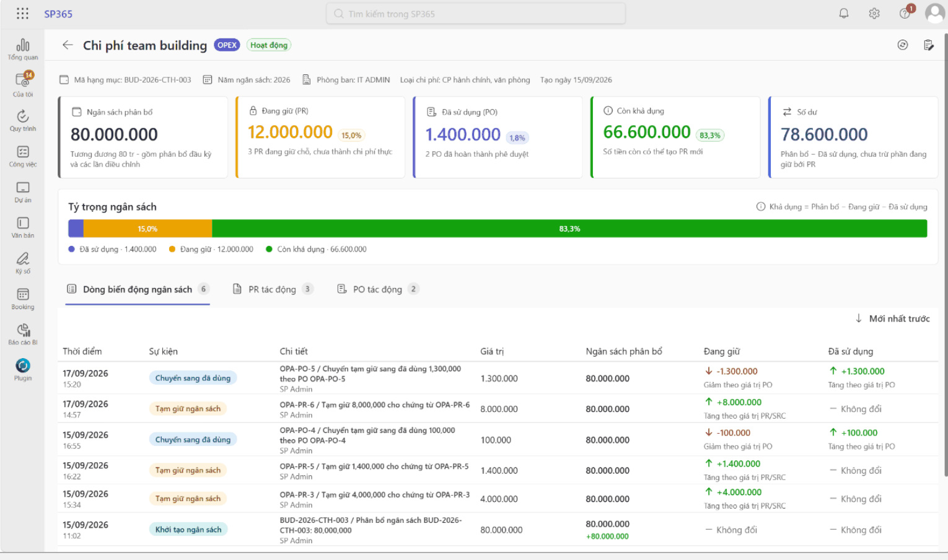The height and width of the screenshot is (560, 948).
Task: Open Công việc in sidebar
Action: click(x=23, y=156)
